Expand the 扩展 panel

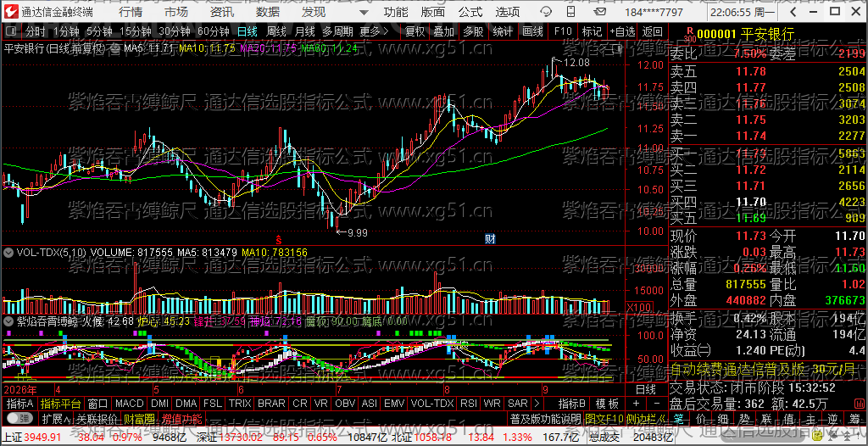(56, 418)
